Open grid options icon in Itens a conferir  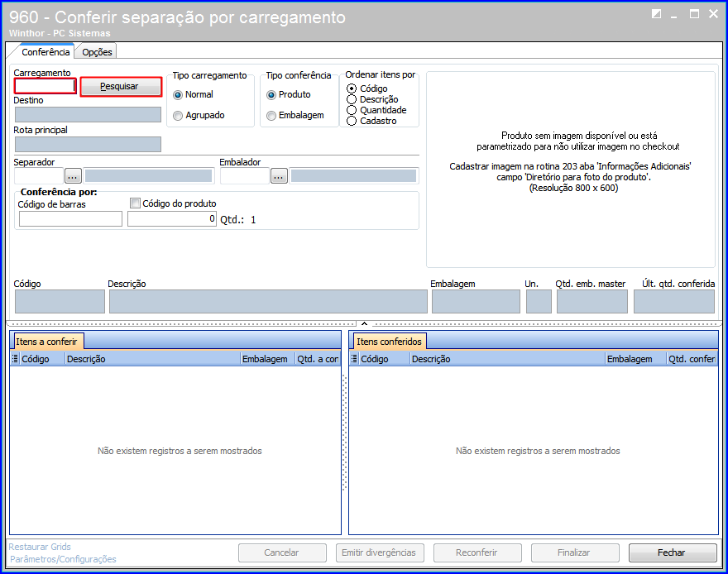coord(16,359)
